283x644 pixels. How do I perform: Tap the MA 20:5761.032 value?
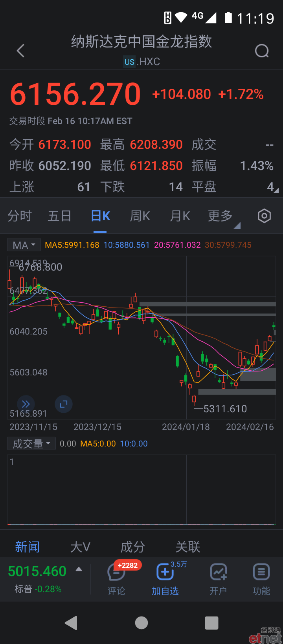click(x=177, y=245)
